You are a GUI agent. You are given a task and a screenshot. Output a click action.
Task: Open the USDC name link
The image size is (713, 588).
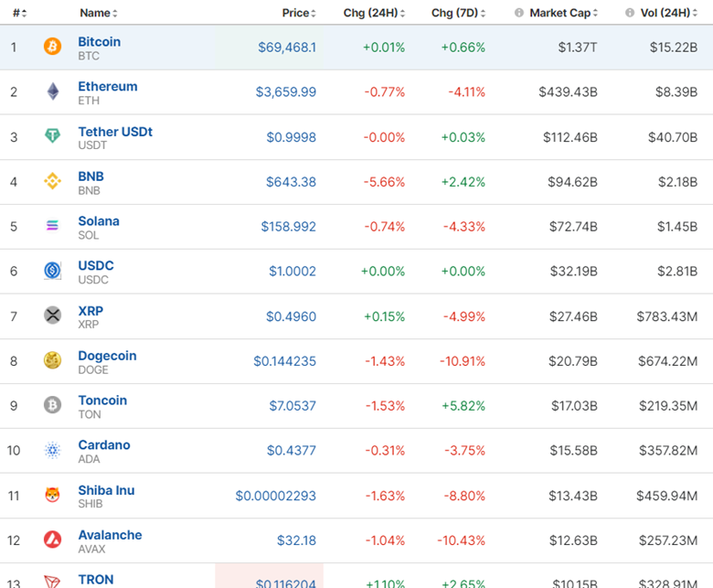[96, 265]
